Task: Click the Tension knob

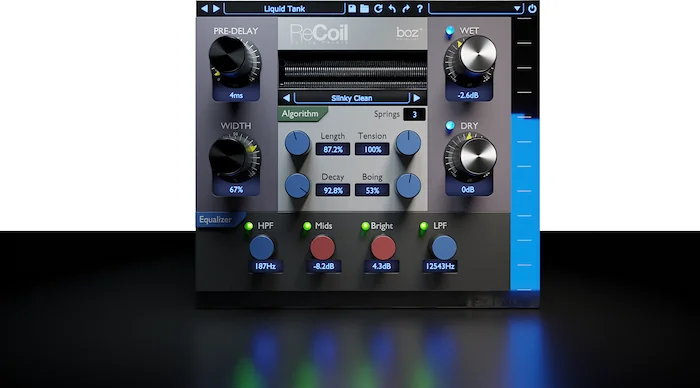Action: [x=408, y=143]
